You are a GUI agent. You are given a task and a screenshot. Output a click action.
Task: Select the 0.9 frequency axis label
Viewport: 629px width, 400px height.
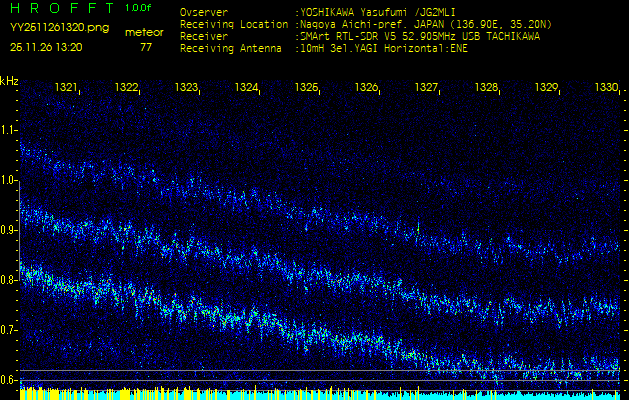tap(9, 230)
